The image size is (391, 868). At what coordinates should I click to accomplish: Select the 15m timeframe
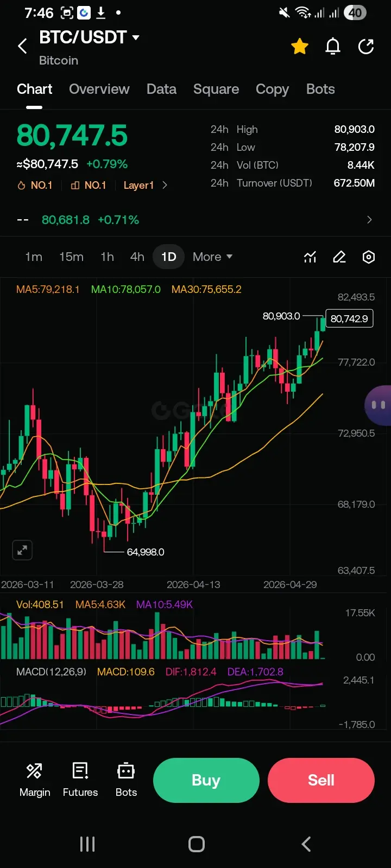coord(71,257)
